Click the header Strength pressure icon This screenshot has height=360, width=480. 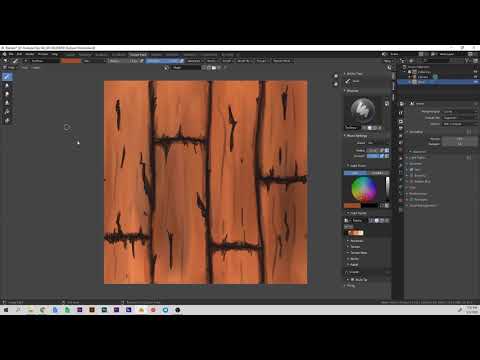tap(182, 61)
